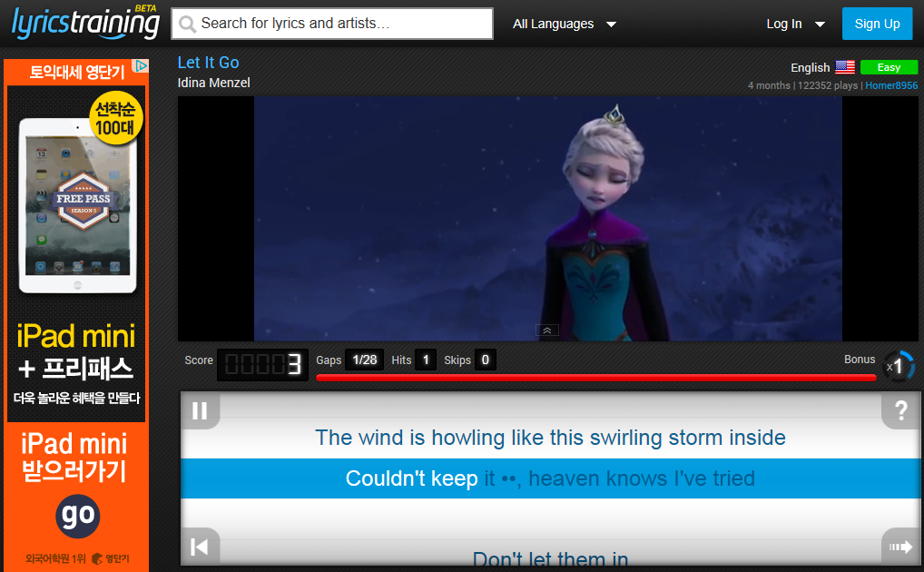The image size is (924, 572).
Task: Open the Homer8956 user profile link
Action: (x=891, y=85)
